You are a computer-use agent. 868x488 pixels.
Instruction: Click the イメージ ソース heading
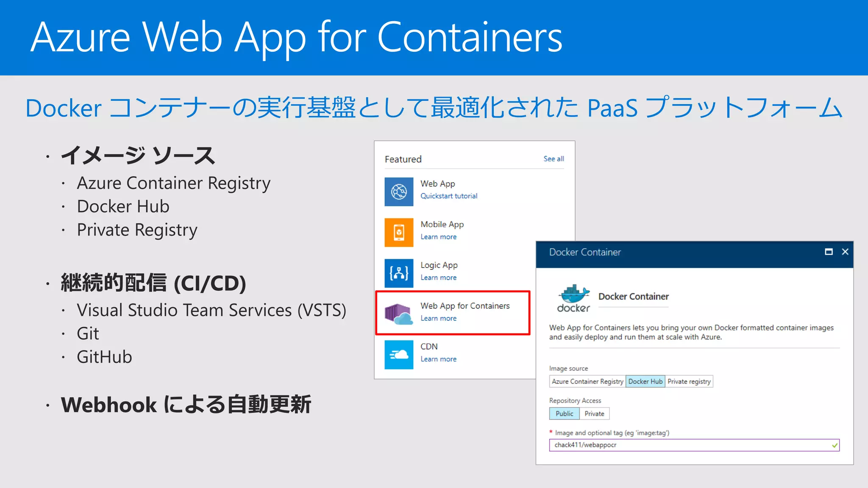coord(138,155)
